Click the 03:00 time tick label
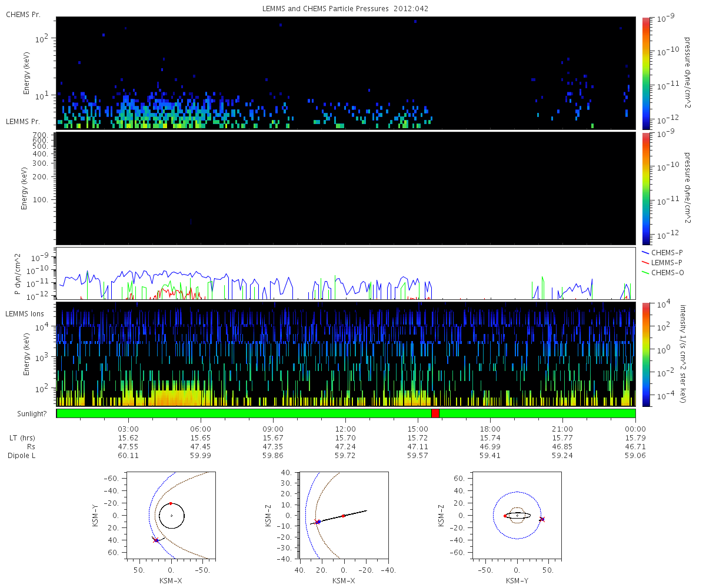Viewport: 706px width, 588px height. (128, 429)
